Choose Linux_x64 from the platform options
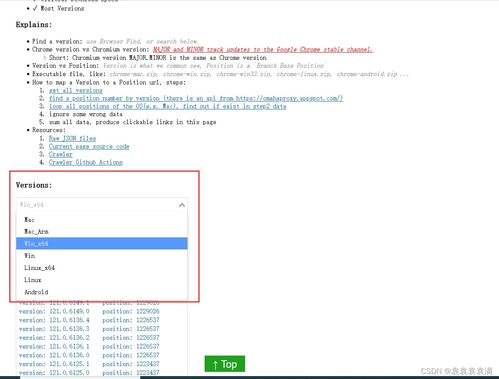499x379 pixels. [x=102, y=268]
